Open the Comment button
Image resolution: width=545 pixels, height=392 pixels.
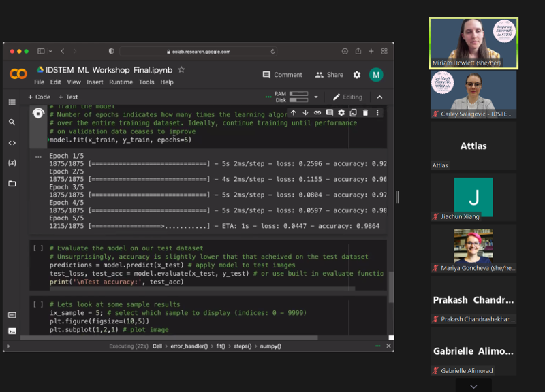[282, 75]
